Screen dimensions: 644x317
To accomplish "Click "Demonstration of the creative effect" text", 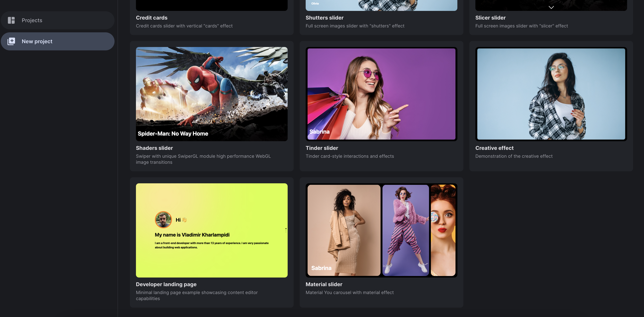I will pyautogui.click(x=514, y=156).
